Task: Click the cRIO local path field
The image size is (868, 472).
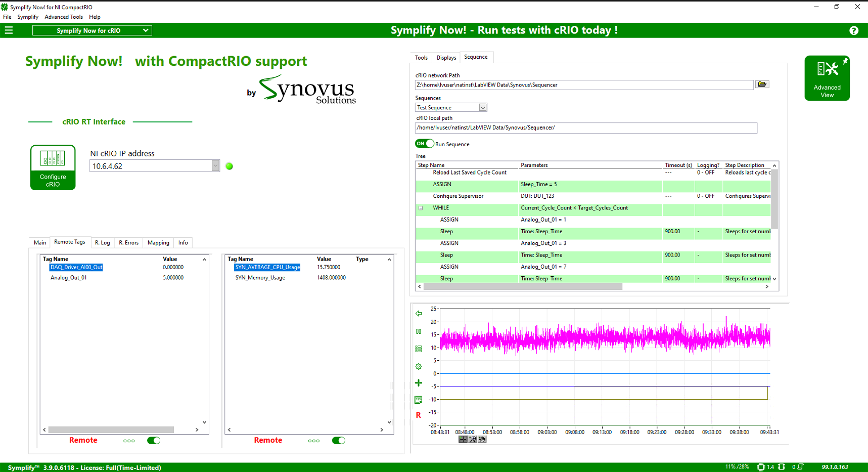Action: coord(585,128)
